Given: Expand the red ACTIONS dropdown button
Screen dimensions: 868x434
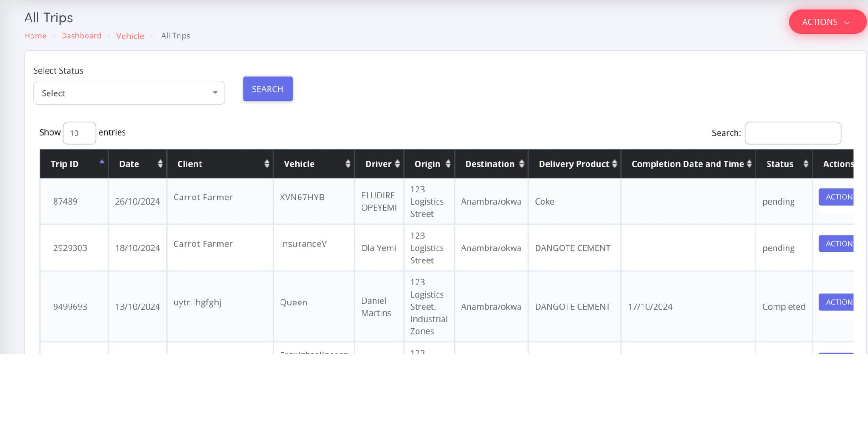Looking at the screenshot, I should (x=826, y=22).
